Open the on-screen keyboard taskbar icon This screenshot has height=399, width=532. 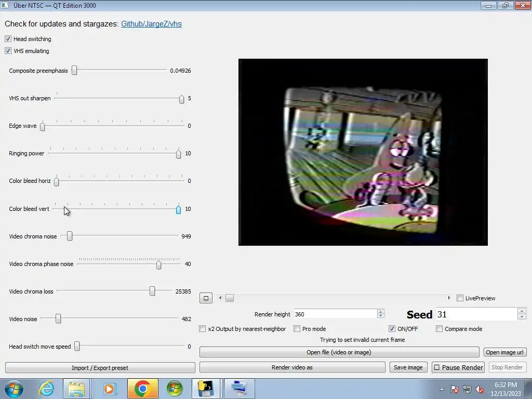[x=239, y=389]
